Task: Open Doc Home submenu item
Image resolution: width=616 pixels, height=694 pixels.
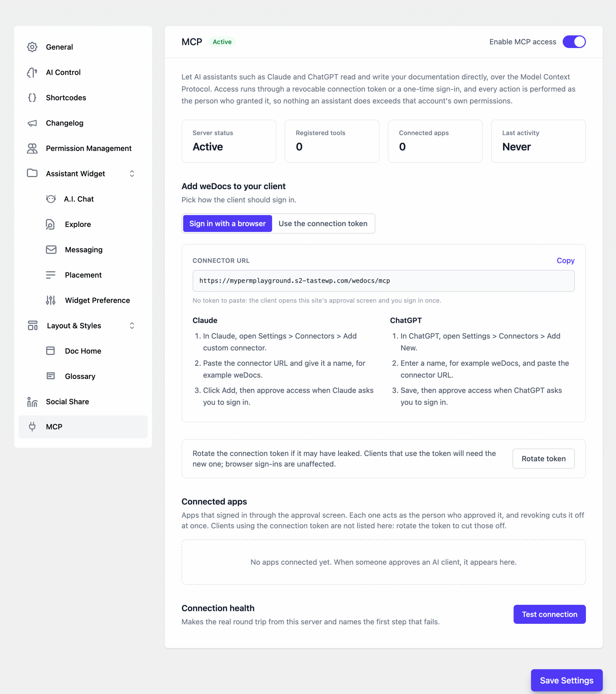Action: tap(83, 351)
